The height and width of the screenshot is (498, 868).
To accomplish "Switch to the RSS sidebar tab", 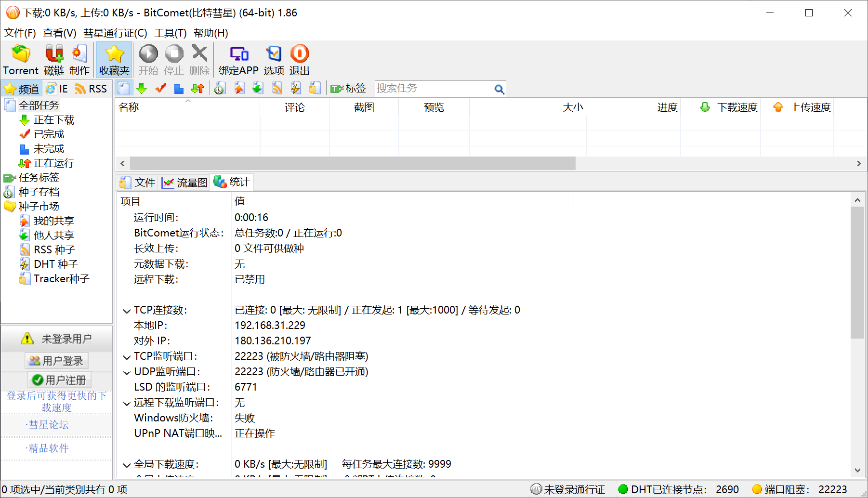I will (92, 89).
